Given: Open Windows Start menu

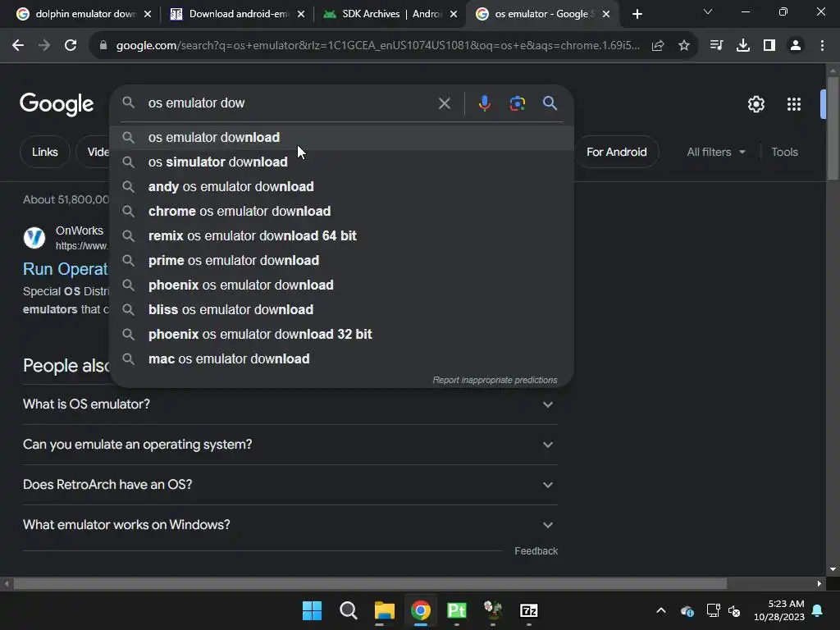Looking at the screenshot, I should (313, 610).
